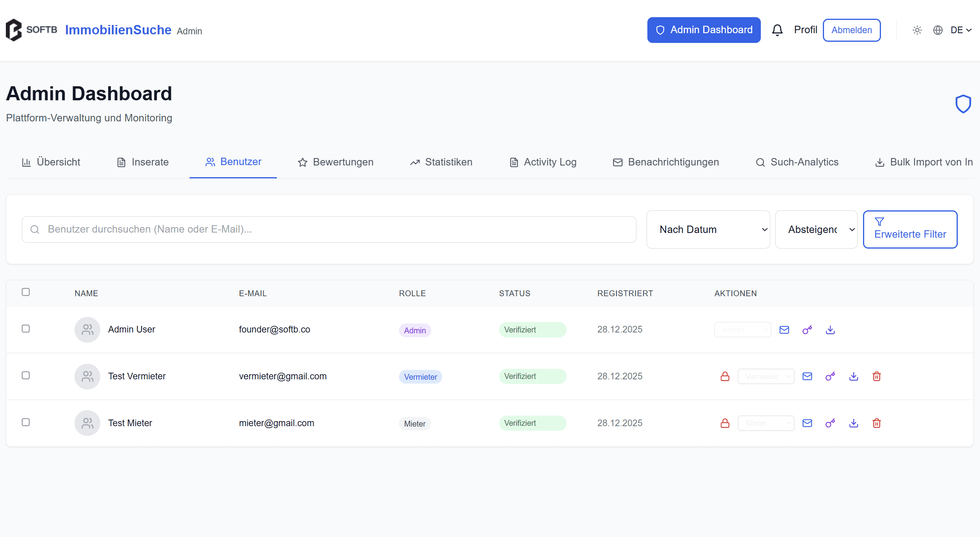Open the DE language selector

960,30
